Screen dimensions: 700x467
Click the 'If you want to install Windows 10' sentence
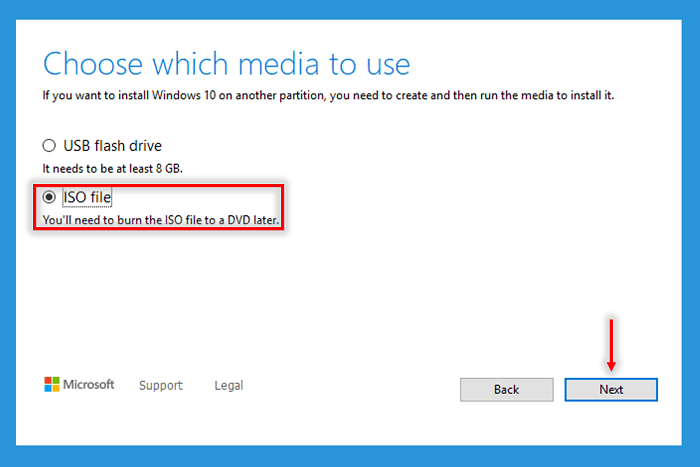[328, 96]
